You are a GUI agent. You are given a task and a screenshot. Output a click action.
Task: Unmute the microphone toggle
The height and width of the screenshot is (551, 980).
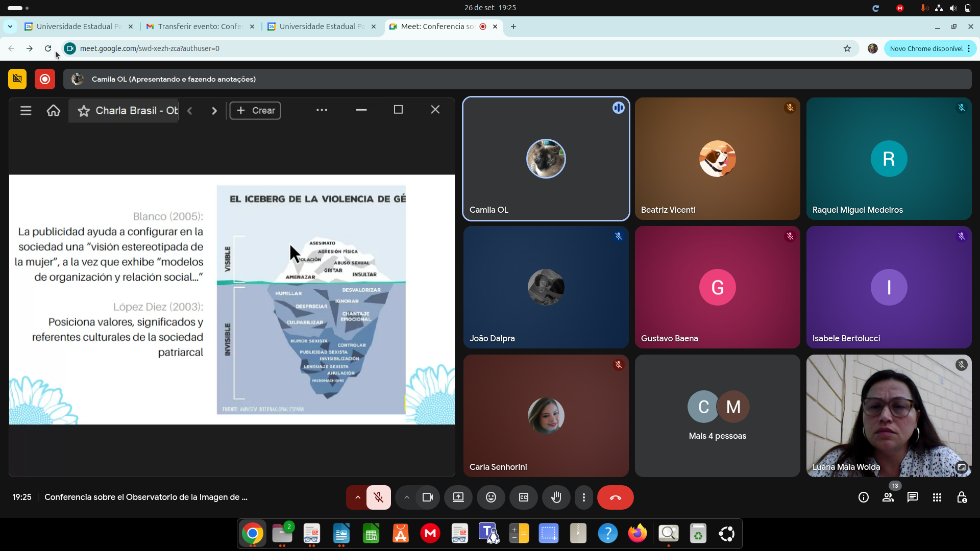pos(378,497)
